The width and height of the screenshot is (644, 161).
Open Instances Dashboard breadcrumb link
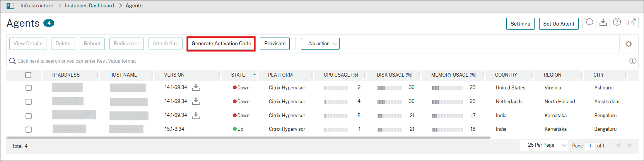point(89,5)
